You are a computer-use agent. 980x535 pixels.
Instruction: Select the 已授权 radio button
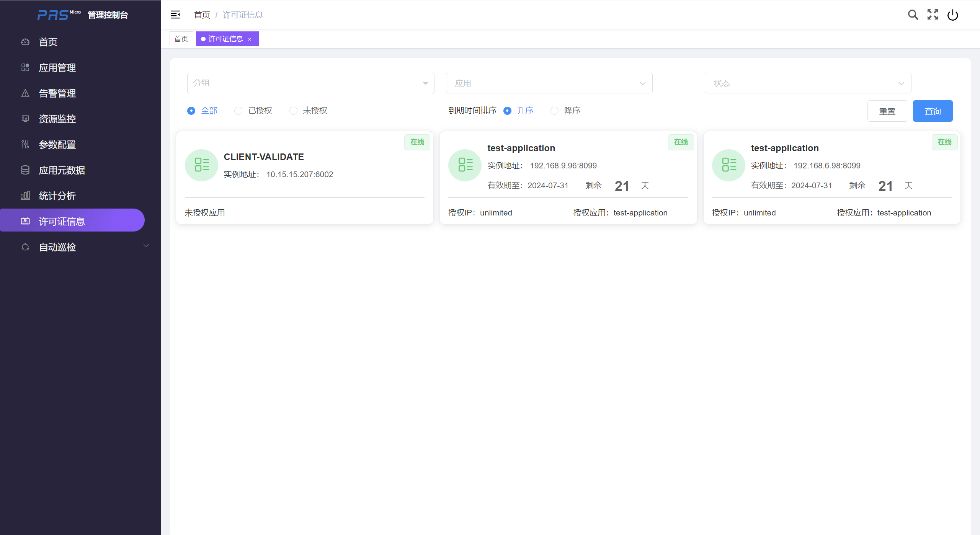pyautogui.click(x=238, y=111)
